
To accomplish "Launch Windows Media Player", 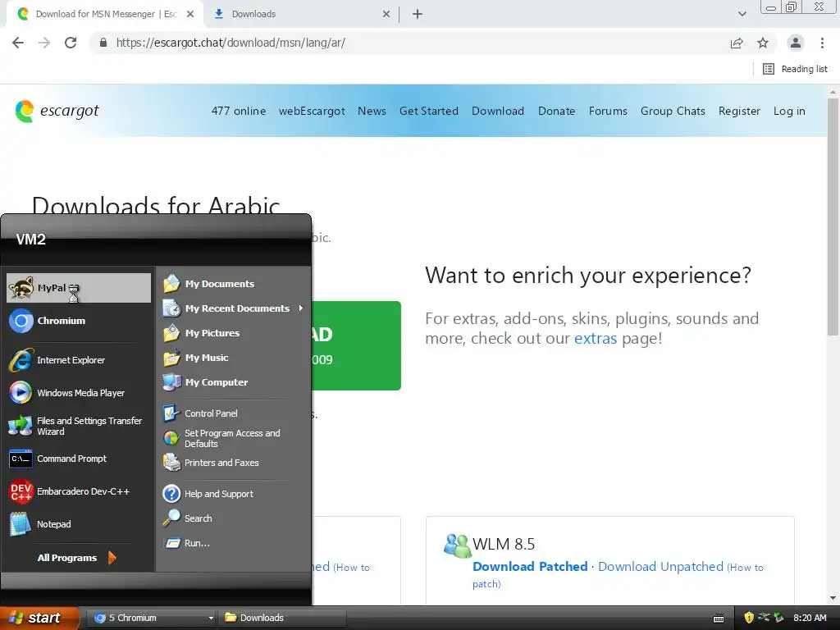I will pos(78,393).
